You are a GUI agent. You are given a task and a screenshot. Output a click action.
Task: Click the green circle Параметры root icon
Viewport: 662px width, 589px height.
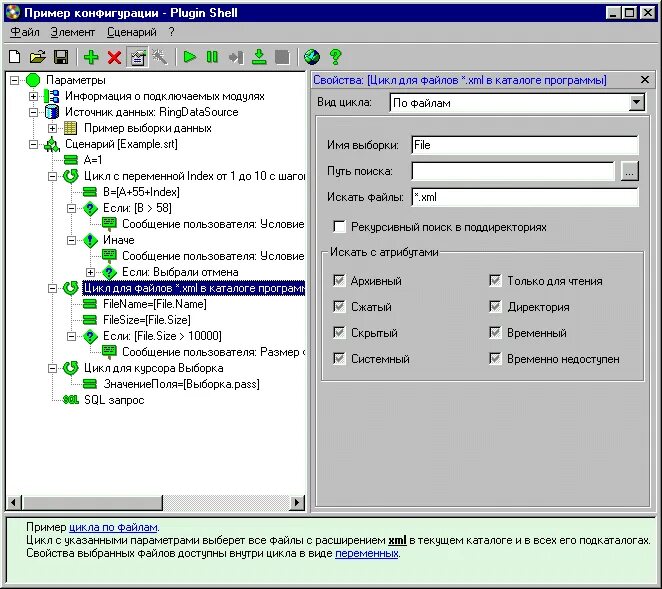(x=33, y=80)
